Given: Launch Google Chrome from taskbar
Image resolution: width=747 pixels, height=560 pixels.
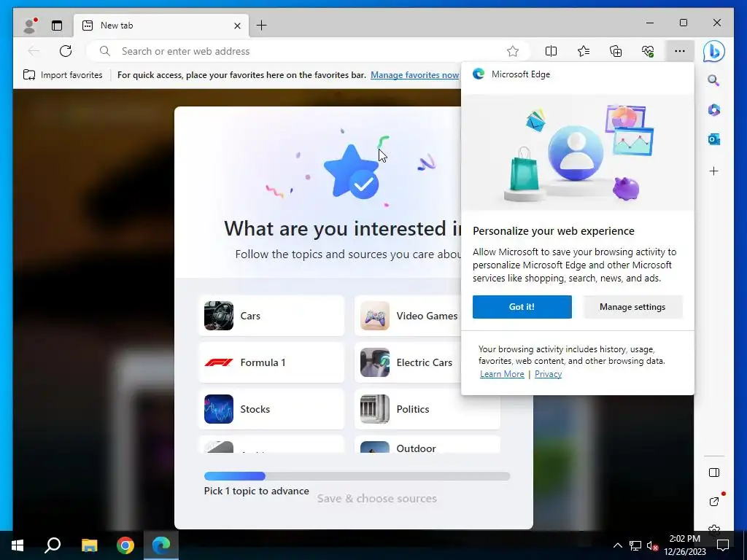Looking at the screenshot, I should click(x=125, y=545).
